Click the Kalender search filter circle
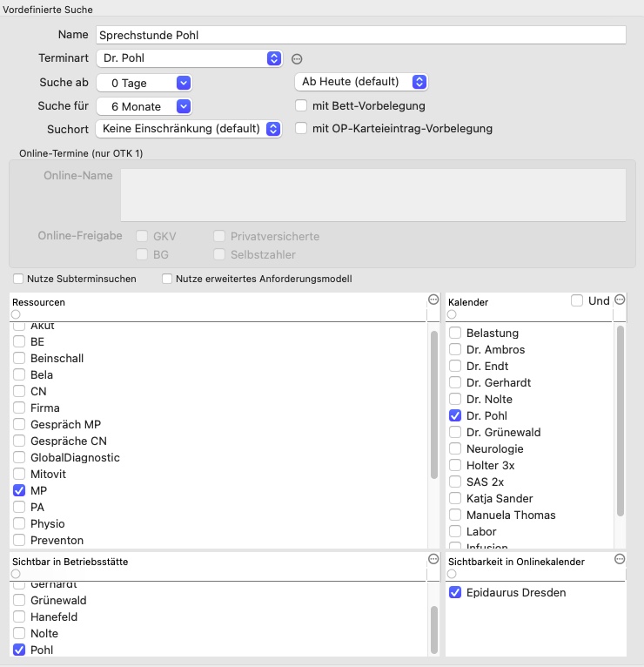 [x=452, y=314]
